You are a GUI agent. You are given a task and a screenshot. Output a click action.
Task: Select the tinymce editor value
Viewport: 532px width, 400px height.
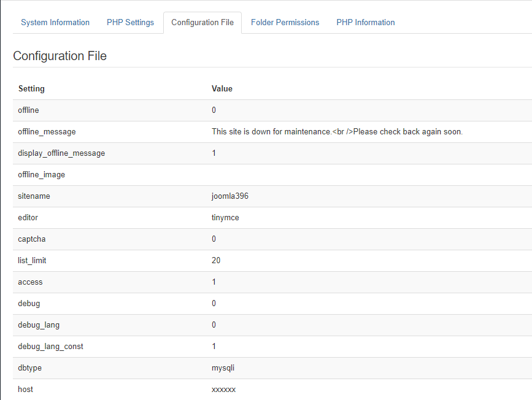(225, 218)
